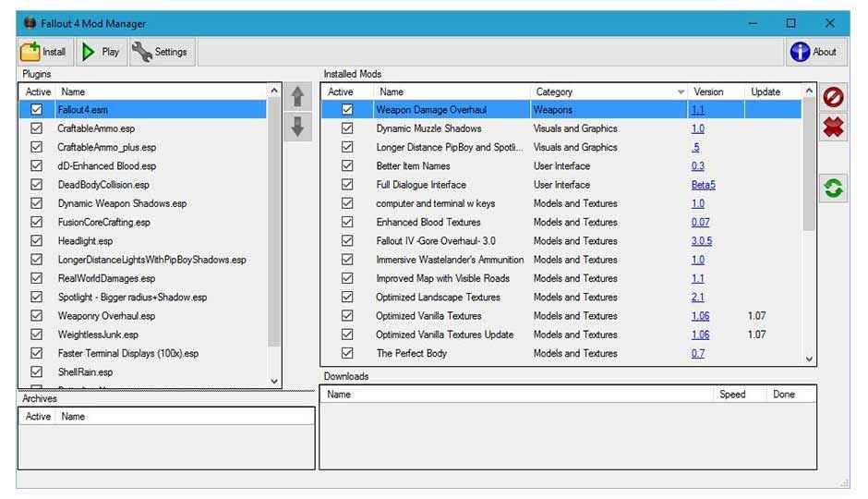Viewport: 868px width, 499px height.
Task: Select the RealWorldDamages.esp plugin row
Action: point(143,278)
